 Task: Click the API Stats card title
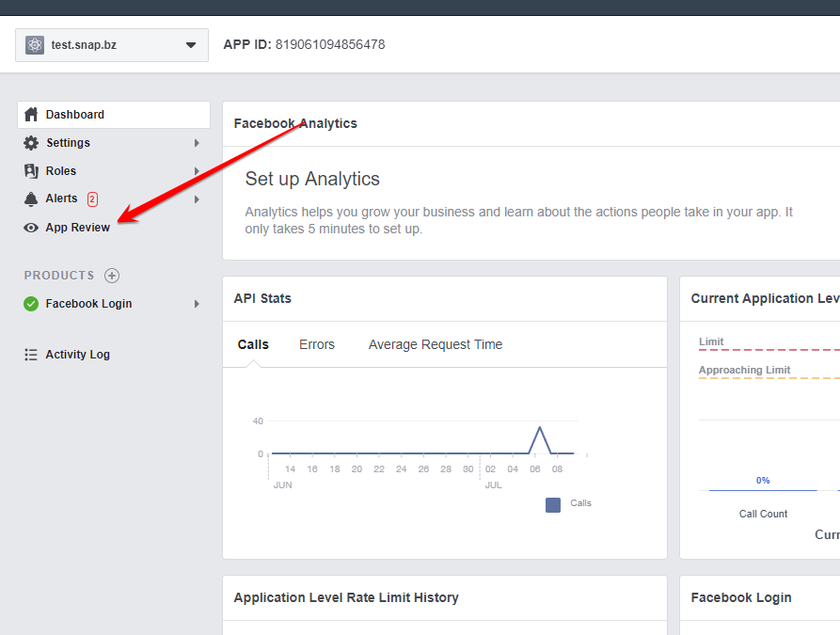pyautogui.click(x=262, y=298)
